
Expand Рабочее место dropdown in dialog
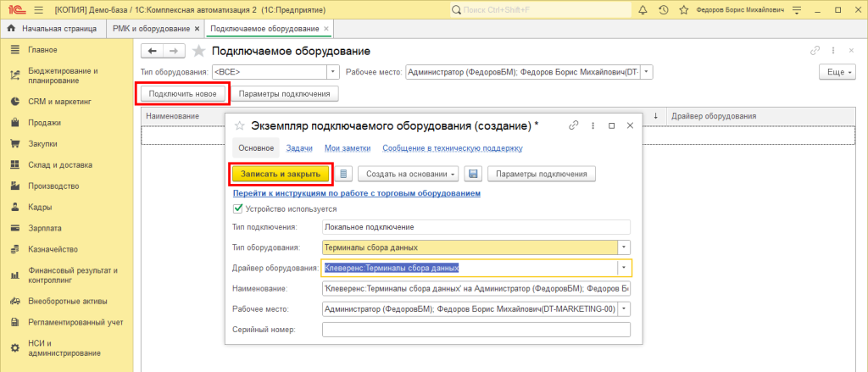click(625, 309)
